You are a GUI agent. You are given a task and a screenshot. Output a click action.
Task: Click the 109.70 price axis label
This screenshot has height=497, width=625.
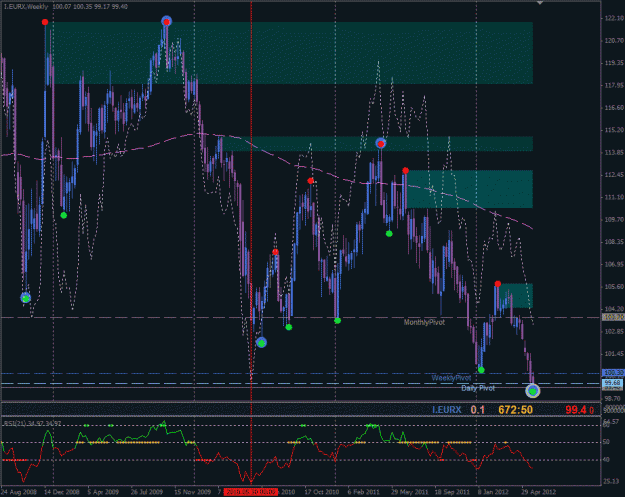(x=614, y=220)
